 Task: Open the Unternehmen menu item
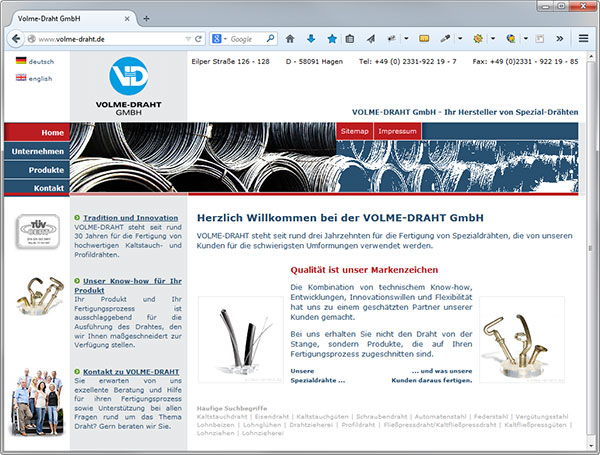(x=37, y=151)
